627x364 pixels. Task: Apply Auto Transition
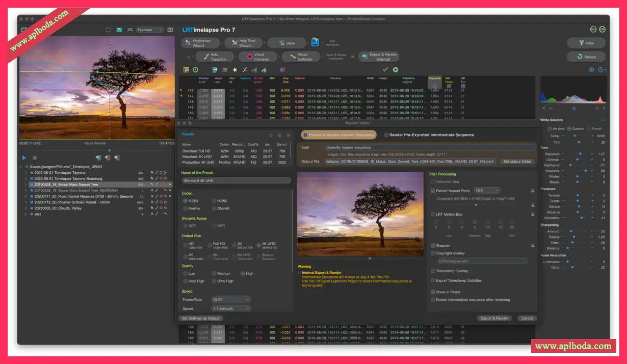[x=216, y=57]
